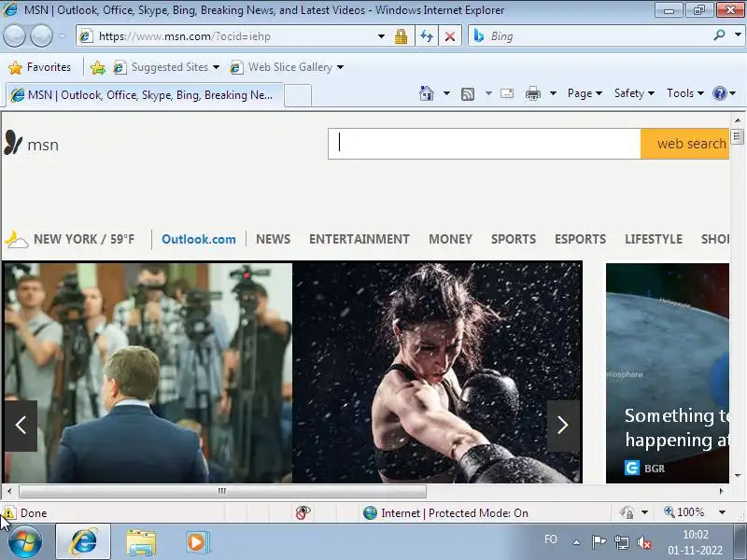
Task: Open the search provider dropdown arrow
Action: coord(738,35)
